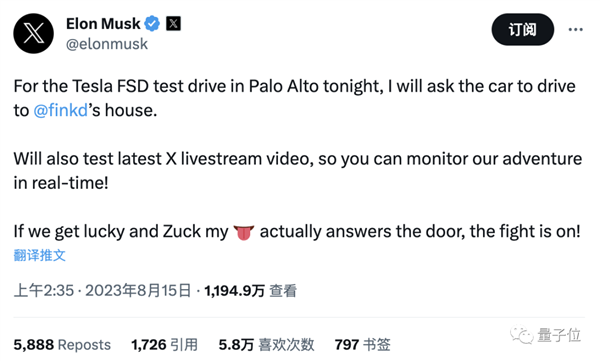Viewport: 600px width, 361px height.
Task: Click 翻译推文 to translate the tweet
Action: tap(39, 255)
